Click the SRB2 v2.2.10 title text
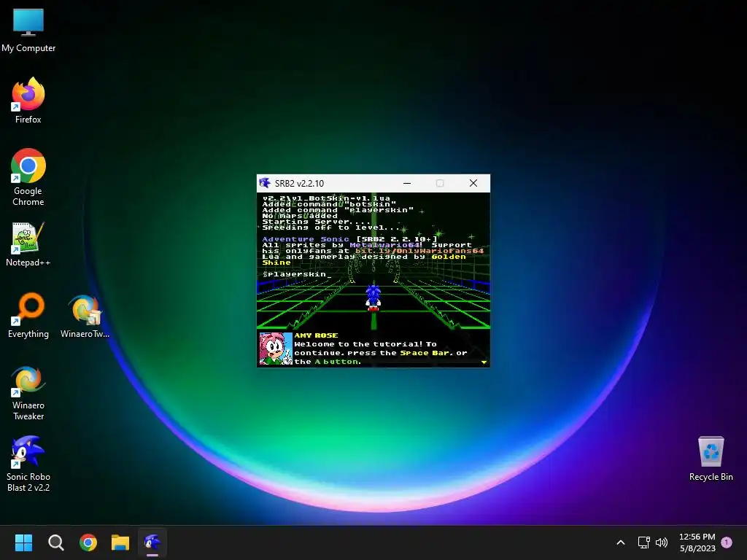 click(299, 183)
